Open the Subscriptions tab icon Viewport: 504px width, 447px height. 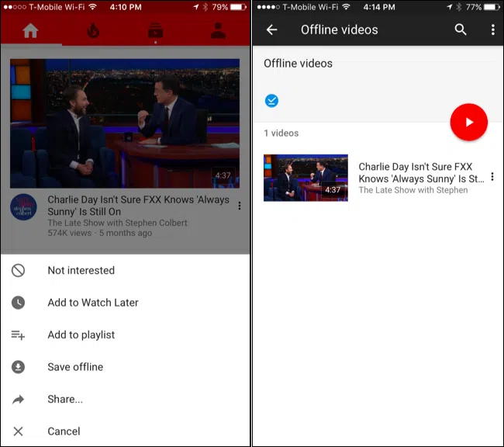[157, 32]
